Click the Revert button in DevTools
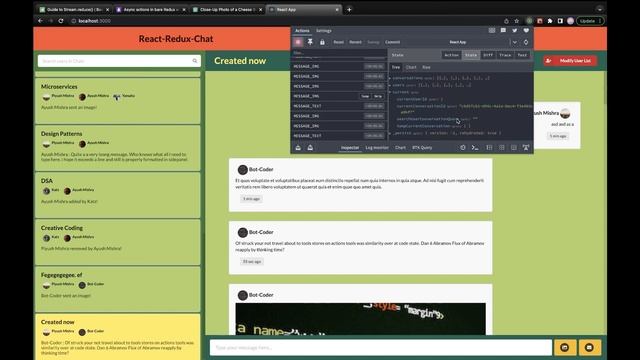 (x=355, y=42)
